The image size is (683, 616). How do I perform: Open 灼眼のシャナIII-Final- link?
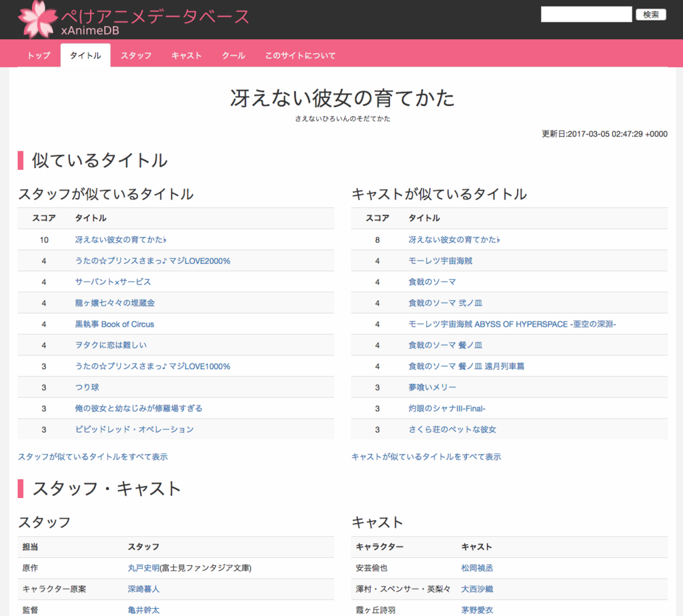click(446, 409)
